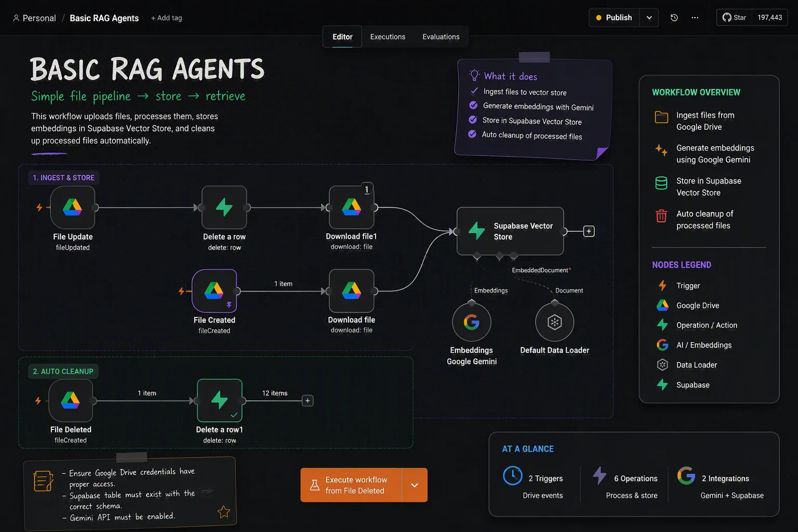Click the Data Loader legend icon
This screenshot has width=798, height=532.
pyautogui.click(x=662, y=365)
